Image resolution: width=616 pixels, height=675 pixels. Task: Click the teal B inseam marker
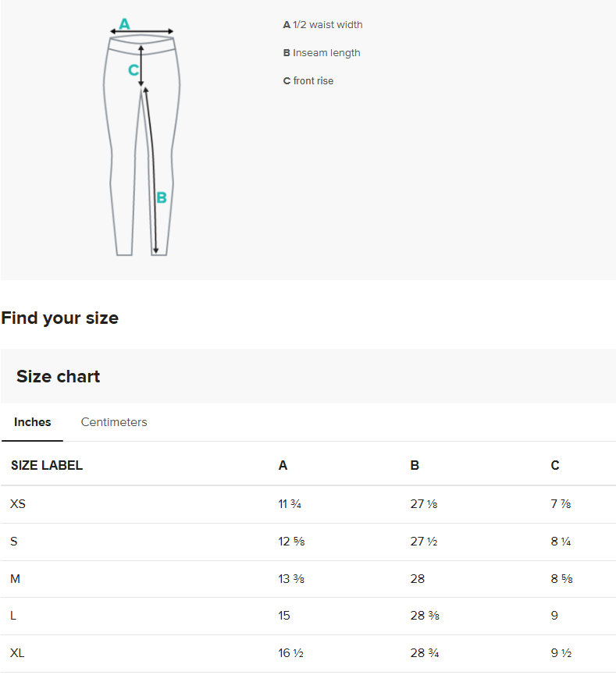pyautogui.click(x=162, y=197)
